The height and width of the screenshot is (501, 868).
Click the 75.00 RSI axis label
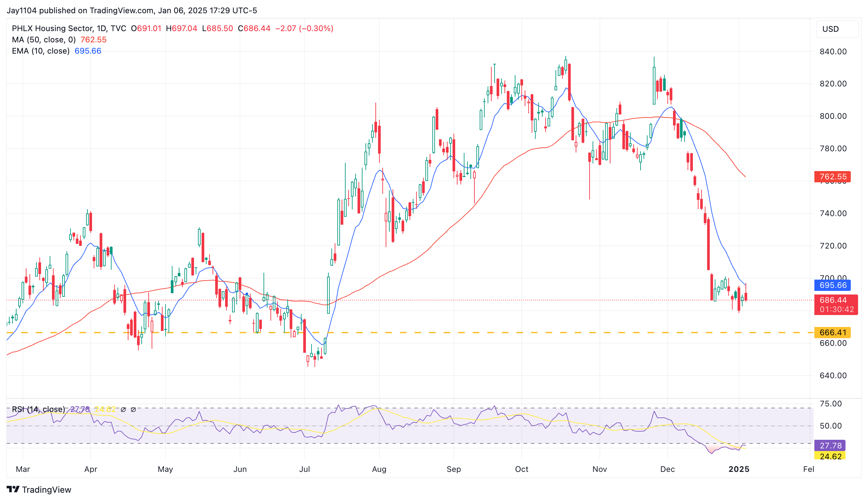coord(831,404)
